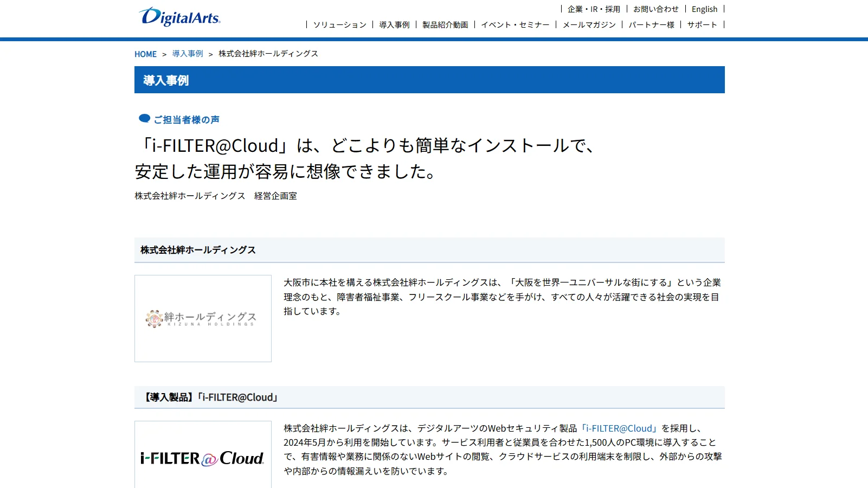868x488 pixels.
Task: Click the 株式会社絆ホールディングス section heading
Action: (429, 250)
